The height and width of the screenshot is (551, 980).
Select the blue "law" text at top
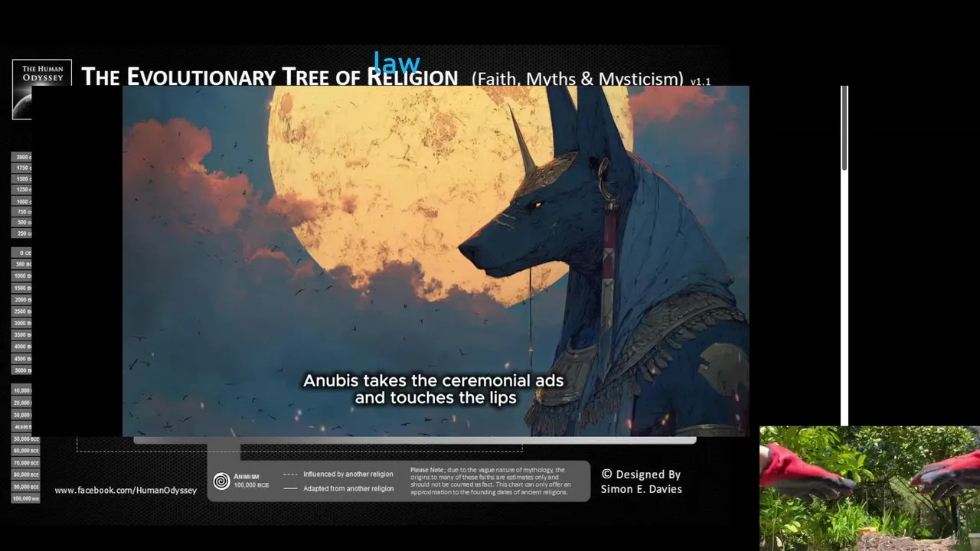(397, 63)
